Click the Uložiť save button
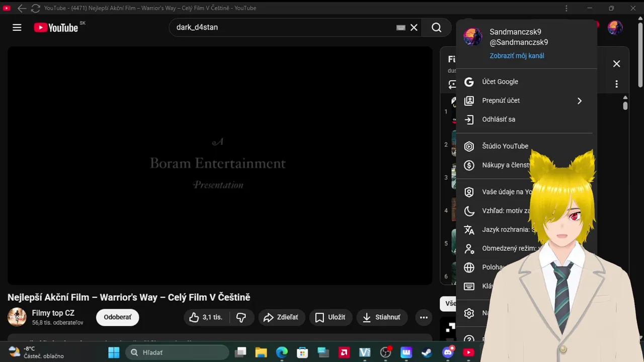 331,317
